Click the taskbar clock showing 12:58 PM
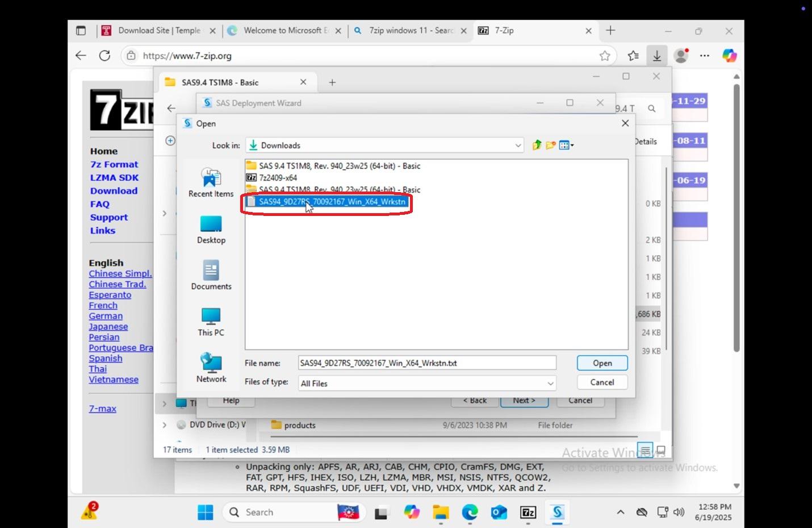This screenshot has width=812, height=528. click(714, 512)
